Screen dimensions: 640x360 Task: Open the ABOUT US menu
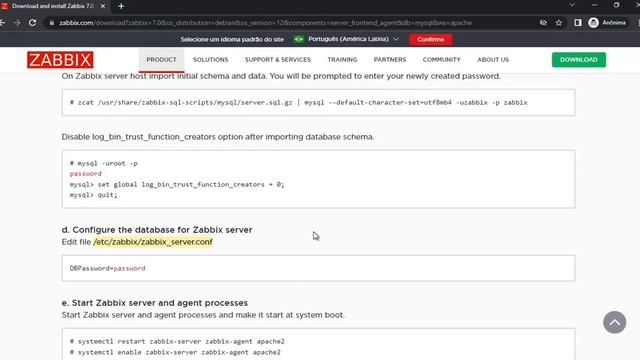tap(493, 60)
